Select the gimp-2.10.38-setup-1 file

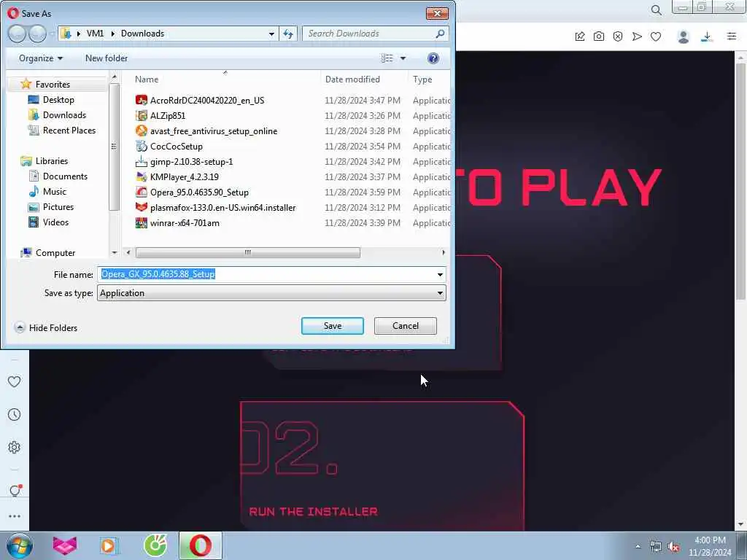[192, 161]
